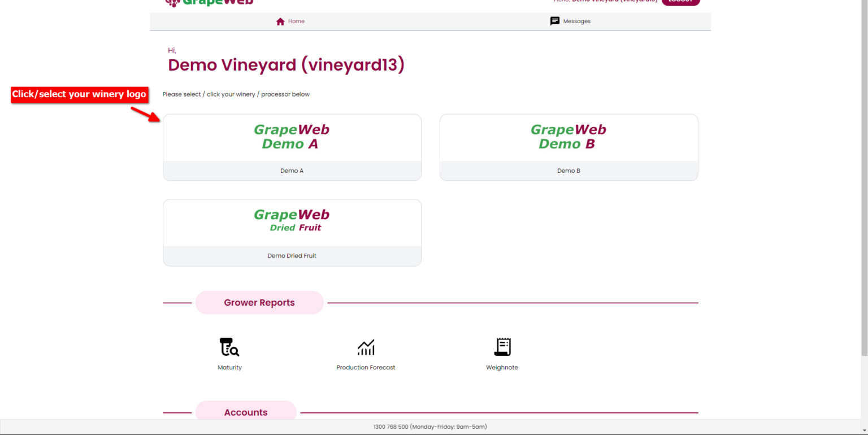Click the Messages speech-bubble icon
This screenshot has width=868, height=435.
555,21
